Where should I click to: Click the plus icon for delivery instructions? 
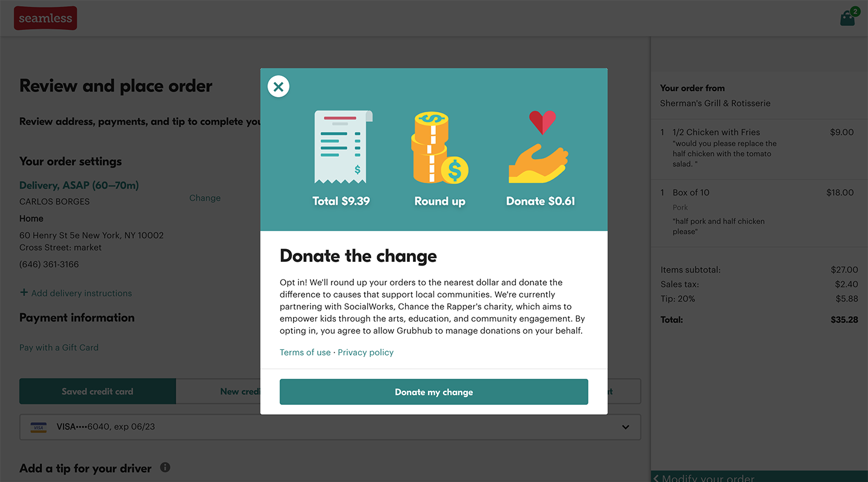point(24,293)
